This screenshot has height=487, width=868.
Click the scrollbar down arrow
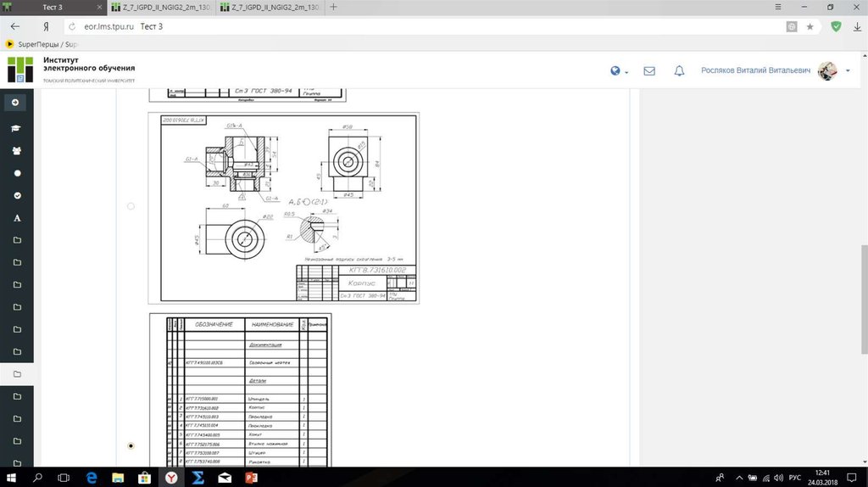[864, 462]
